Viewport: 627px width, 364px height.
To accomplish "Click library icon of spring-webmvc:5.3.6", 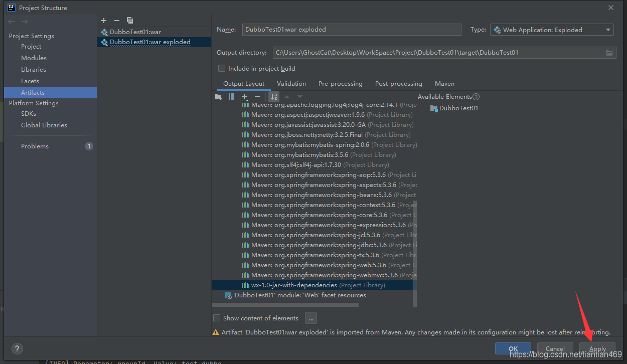I will pos(246,275).
